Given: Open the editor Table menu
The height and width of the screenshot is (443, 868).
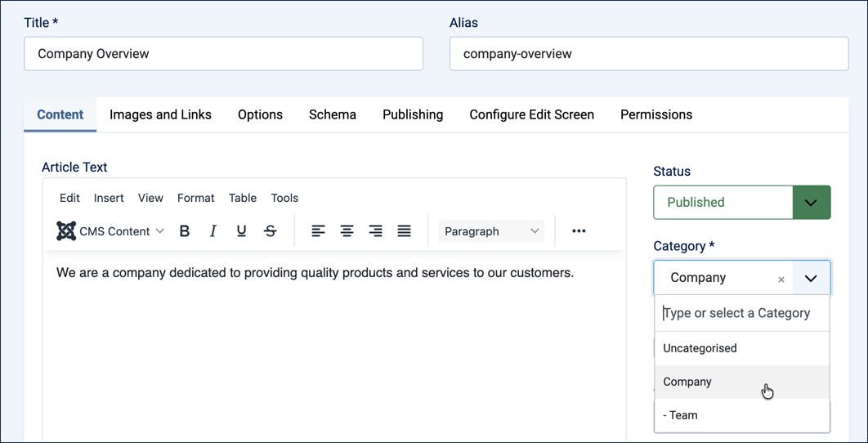Looking at the screenshot, I should coord(243,198).
